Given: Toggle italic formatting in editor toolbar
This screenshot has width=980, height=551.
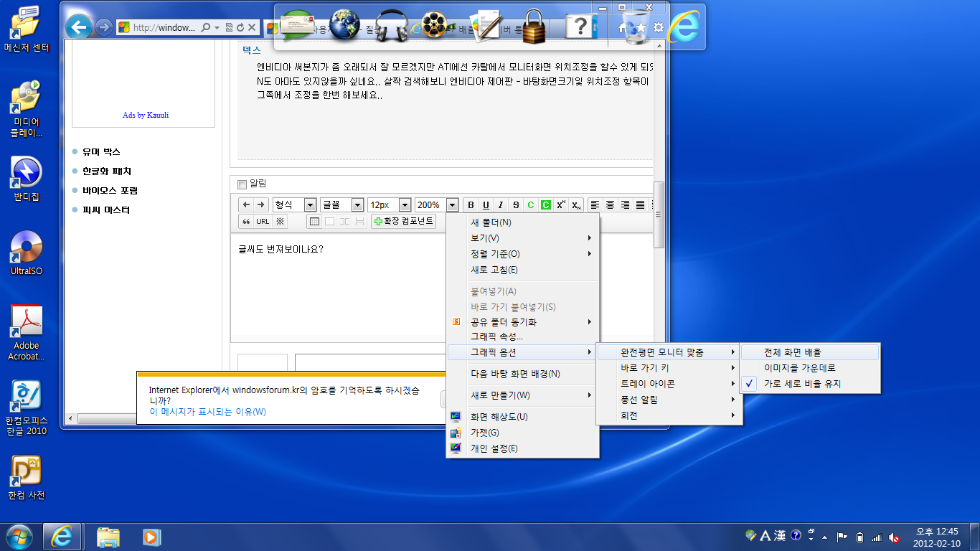Looking at the screenshot, I should pos(501,205).
